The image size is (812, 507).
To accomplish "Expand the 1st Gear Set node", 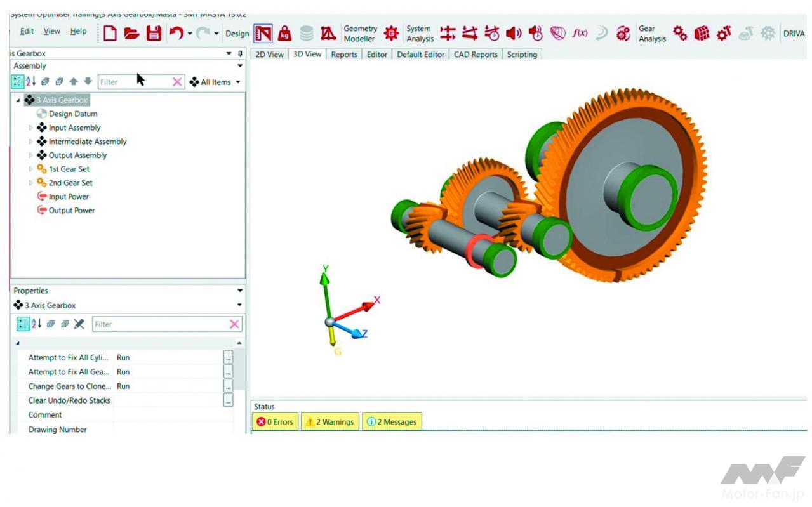I will 31,169.
